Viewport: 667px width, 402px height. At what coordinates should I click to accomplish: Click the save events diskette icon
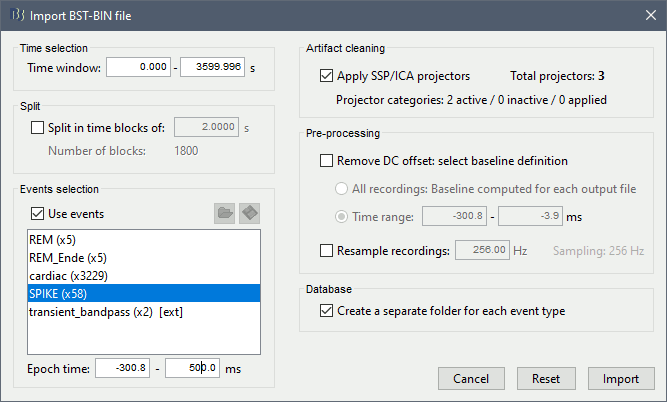coord(250,213)
